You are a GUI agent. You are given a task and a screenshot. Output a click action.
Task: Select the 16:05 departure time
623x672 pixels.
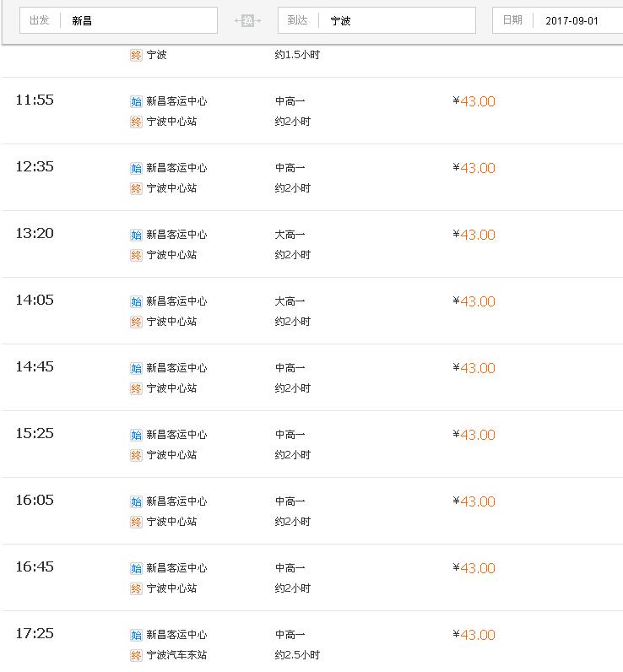(x=35, y=501)
